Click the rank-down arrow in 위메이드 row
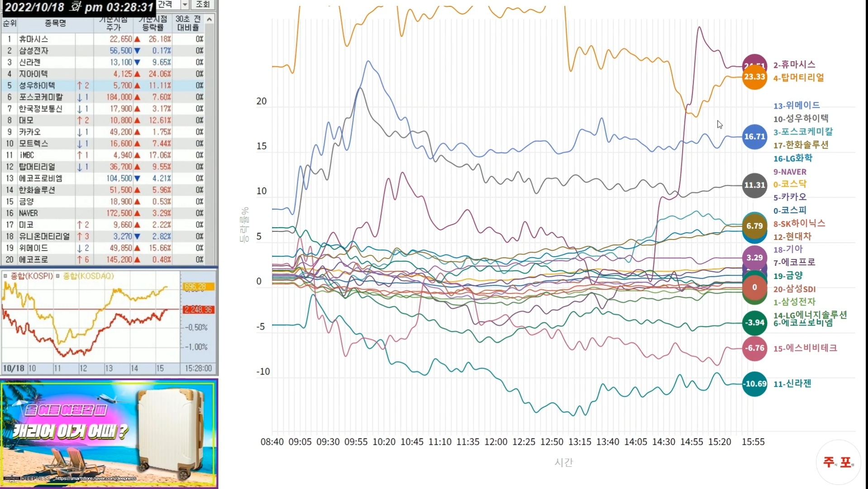 80,248
